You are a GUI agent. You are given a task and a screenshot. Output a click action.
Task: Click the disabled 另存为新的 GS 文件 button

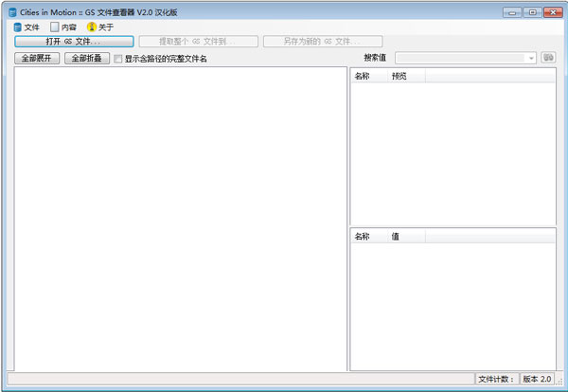point(323,42)
